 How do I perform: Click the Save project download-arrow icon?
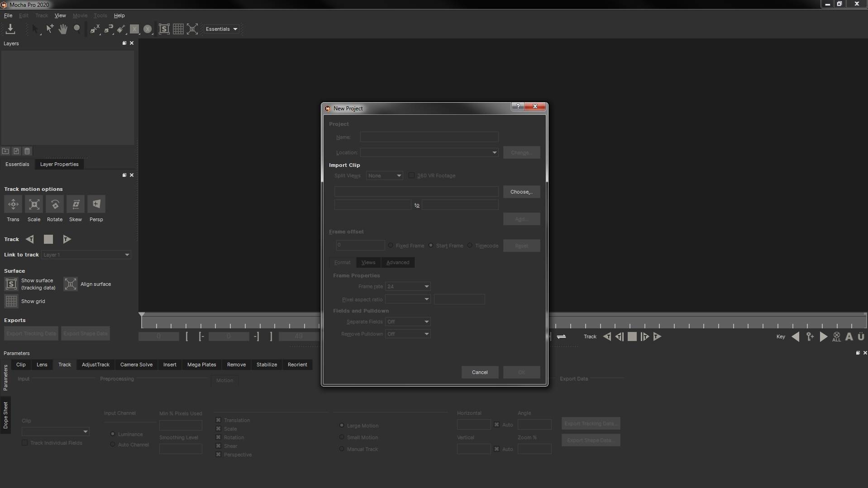[10, 29]
